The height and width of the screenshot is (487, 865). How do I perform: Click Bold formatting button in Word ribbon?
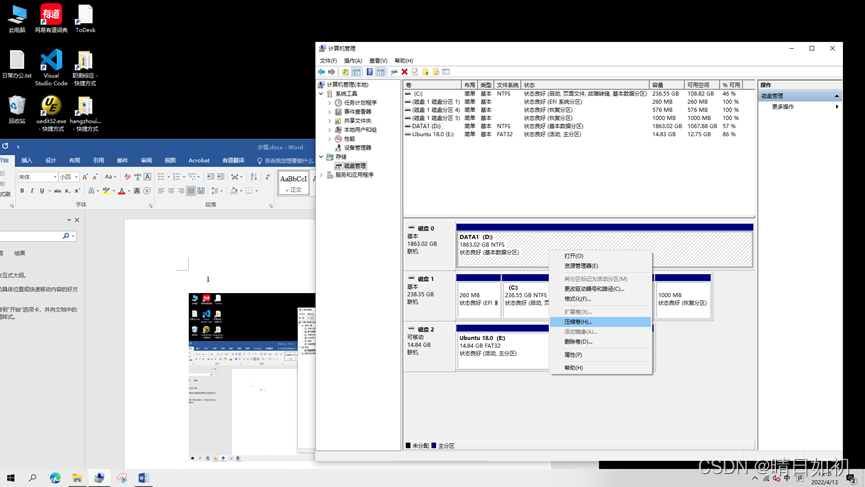coord(22,191)
